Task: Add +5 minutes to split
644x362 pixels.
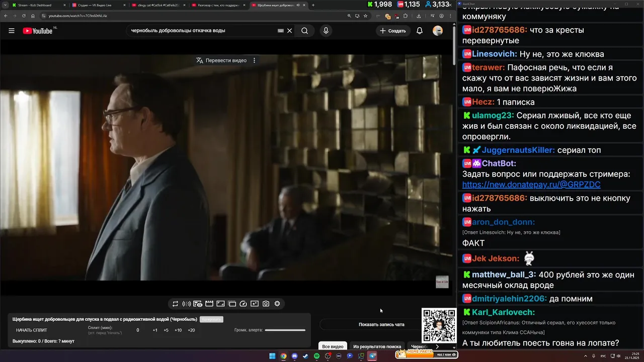Action: (166, 330)
